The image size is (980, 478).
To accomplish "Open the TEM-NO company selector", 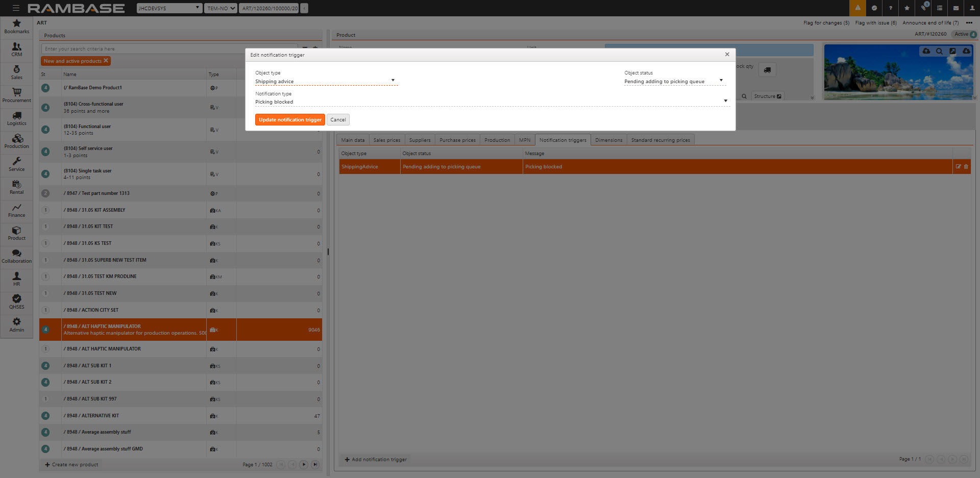I will (221, 8).
